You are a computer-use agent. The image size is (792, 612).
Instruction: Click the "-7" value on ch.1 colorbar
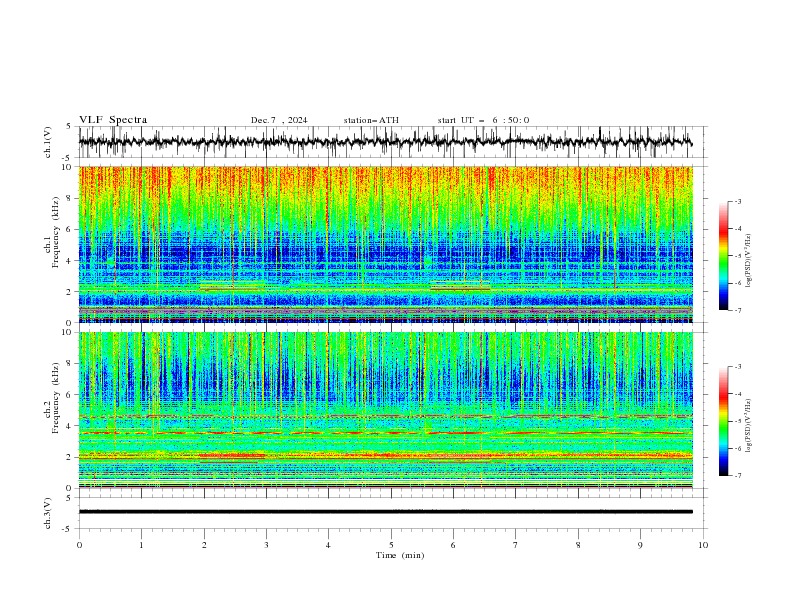coord(737,310)
